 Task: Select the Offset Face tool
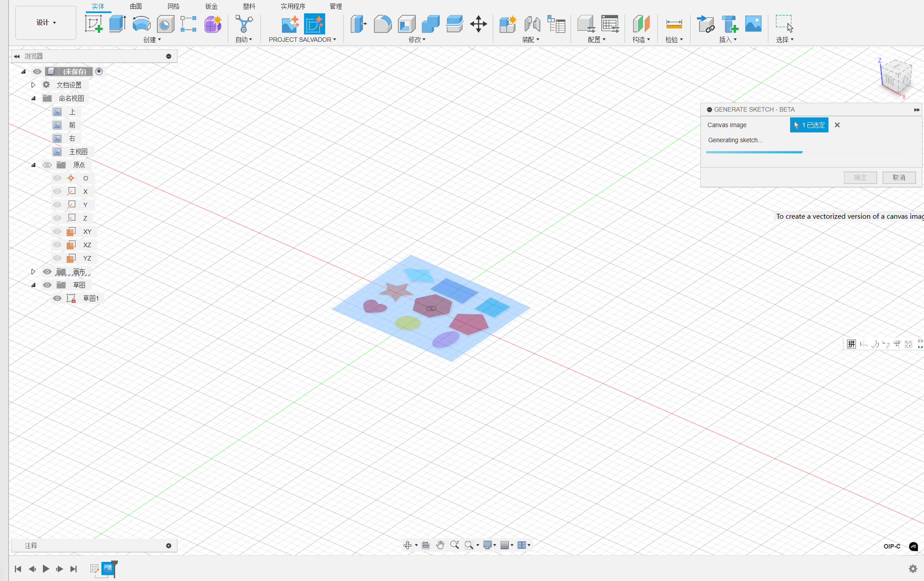[x=454, y=24]
